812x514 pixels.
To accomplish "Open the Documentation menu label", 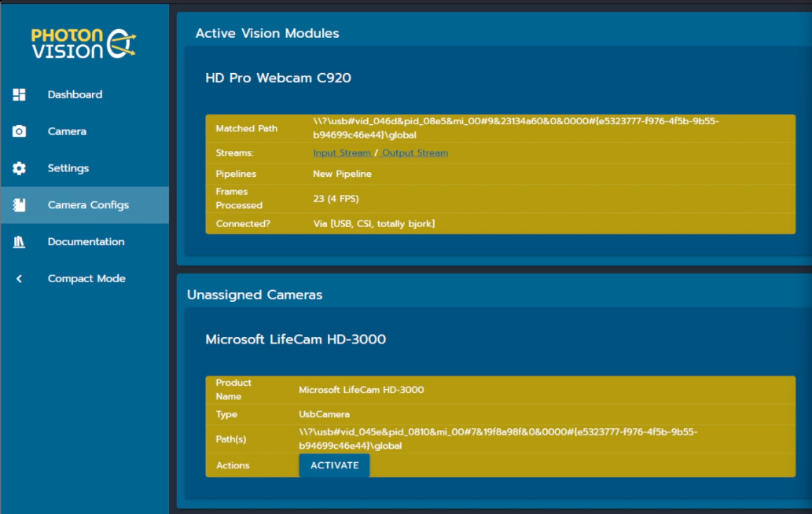I will (x=86, y=242).
